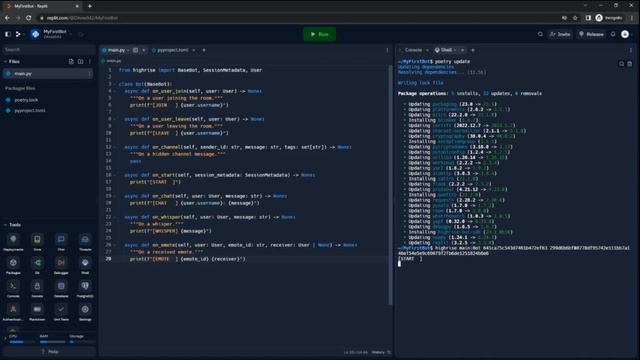Open the Shell pane three-dot menu
The height and width of the screenshot is (360, 640).
click(x=631, y=50)
